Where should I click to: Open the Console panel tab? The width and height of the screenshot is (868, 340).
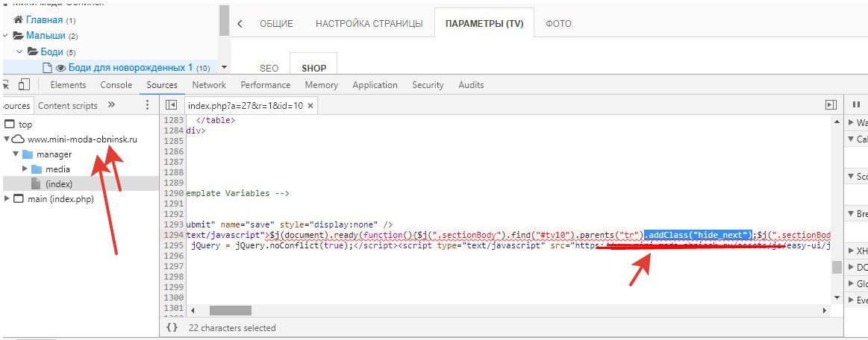point(116,84)
